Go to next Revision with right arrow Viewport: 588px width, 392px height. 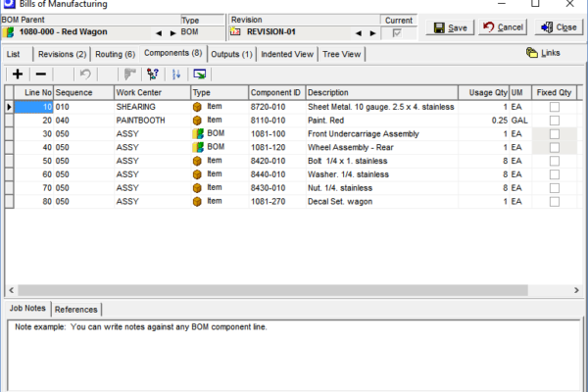pyautogui.click(x=372, y=33)
